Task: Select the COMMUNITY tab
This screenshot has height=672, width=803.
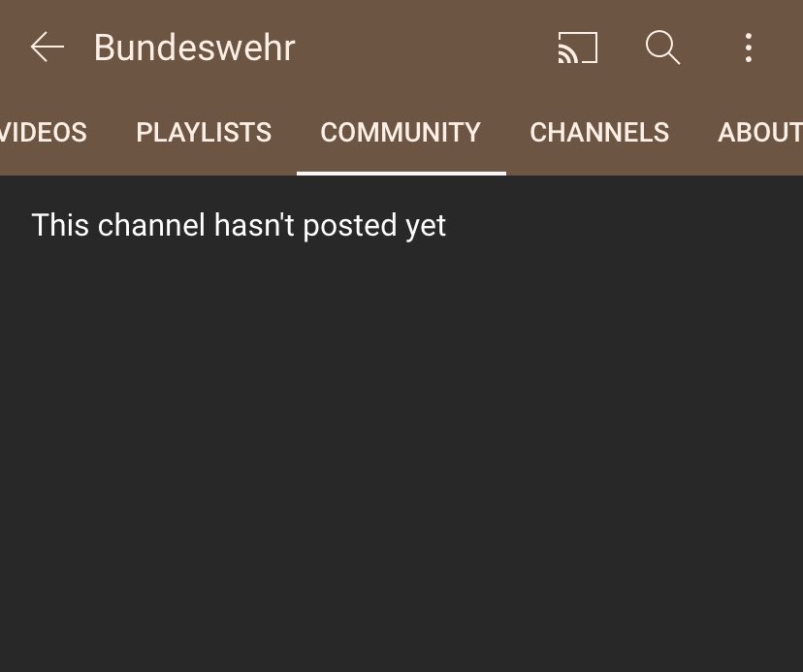Action: 401,132
